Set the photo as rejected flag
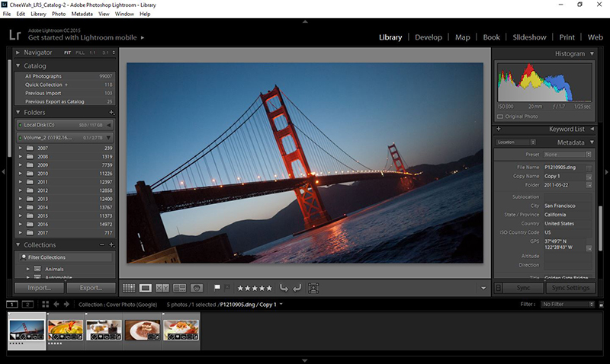Screen dimensions: 610x364 (227, 288)
